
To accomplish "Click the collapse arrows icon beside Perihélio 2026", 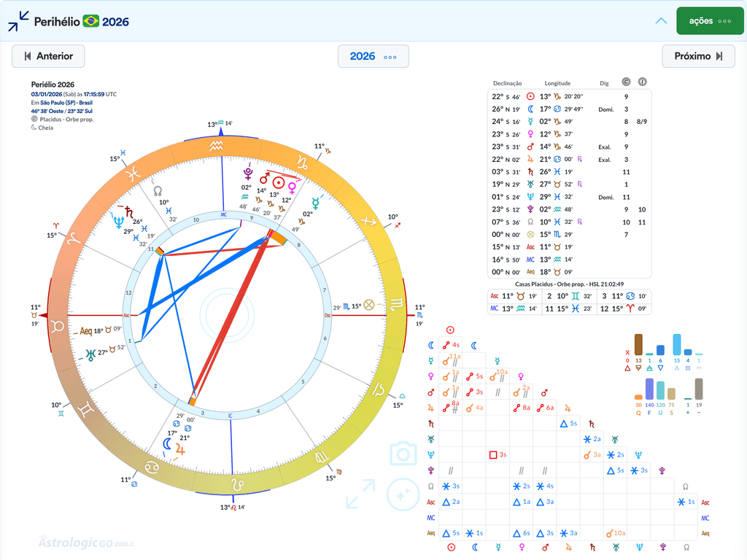I will [18, 21].
